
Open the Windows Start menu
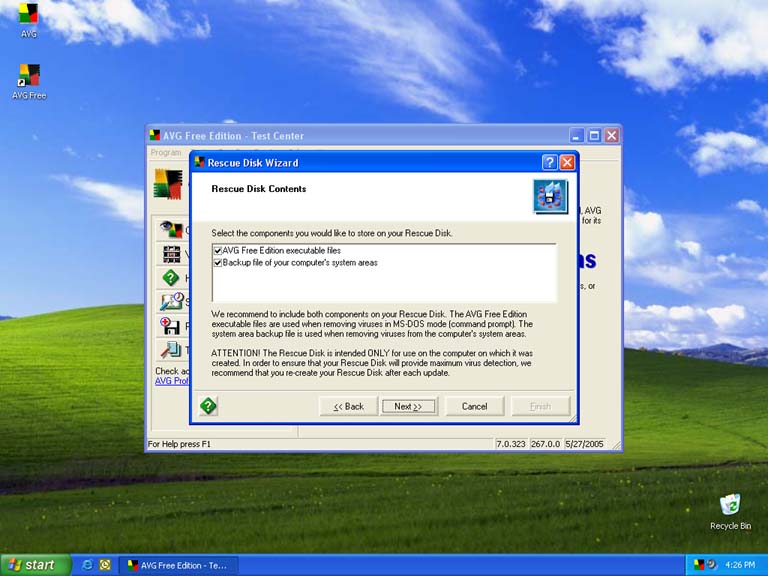pyautogui.click(x=35, y=565)
